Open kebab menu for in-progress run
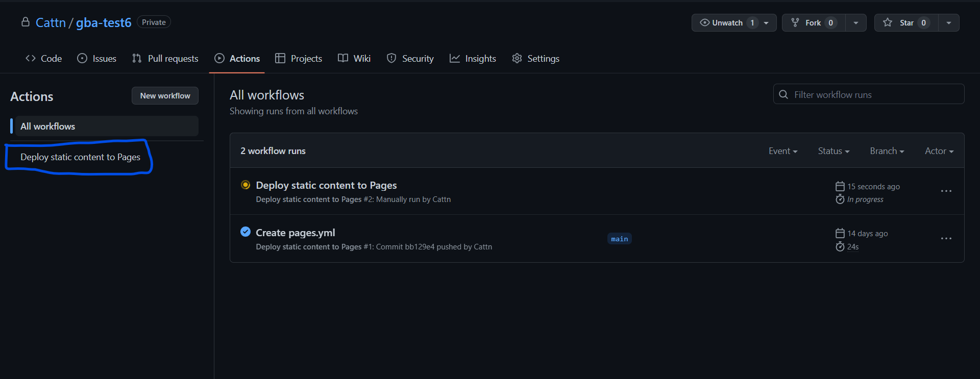980x379 pixels. [x=946, y=191]
